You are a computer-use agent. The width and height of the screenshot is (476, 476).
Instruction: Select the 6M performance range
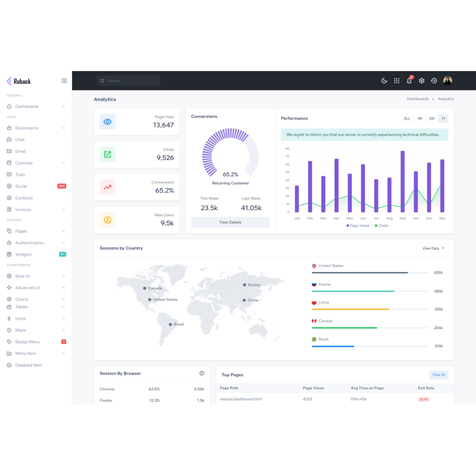coord(432,119)
